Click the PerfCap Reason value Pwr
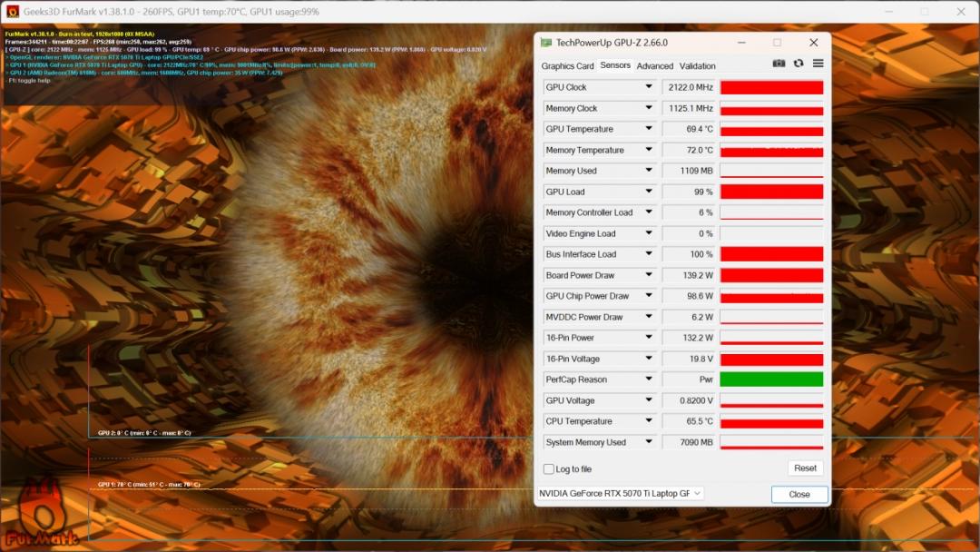This screenshot has height=552, width=980. [x=706, y=379]
